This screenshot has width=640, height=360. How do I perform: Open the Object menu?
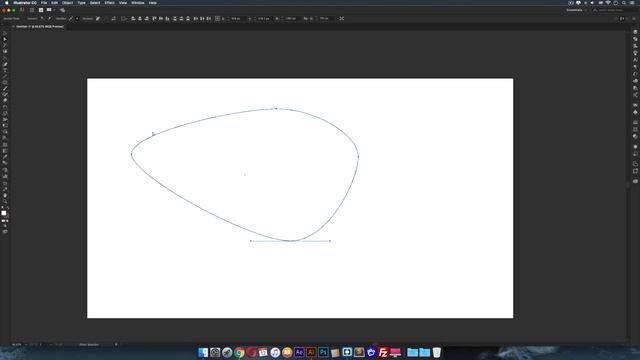67,3
